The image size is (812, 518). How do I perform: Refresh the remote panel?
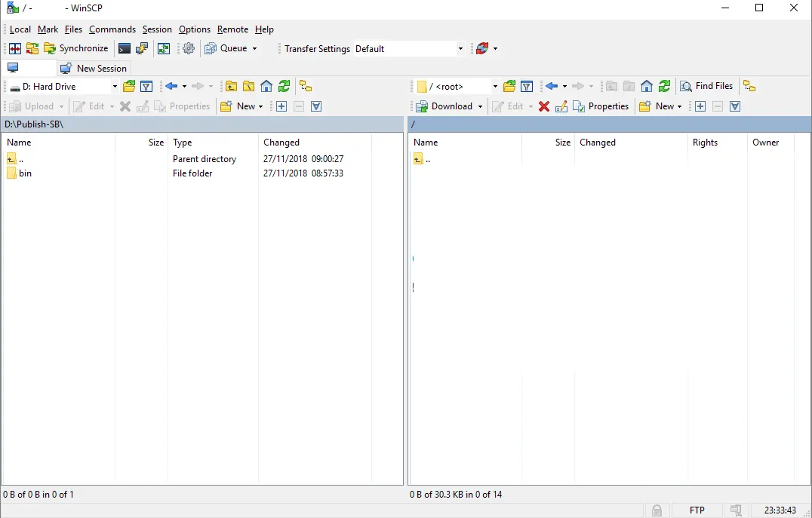[x=664, y=87]
